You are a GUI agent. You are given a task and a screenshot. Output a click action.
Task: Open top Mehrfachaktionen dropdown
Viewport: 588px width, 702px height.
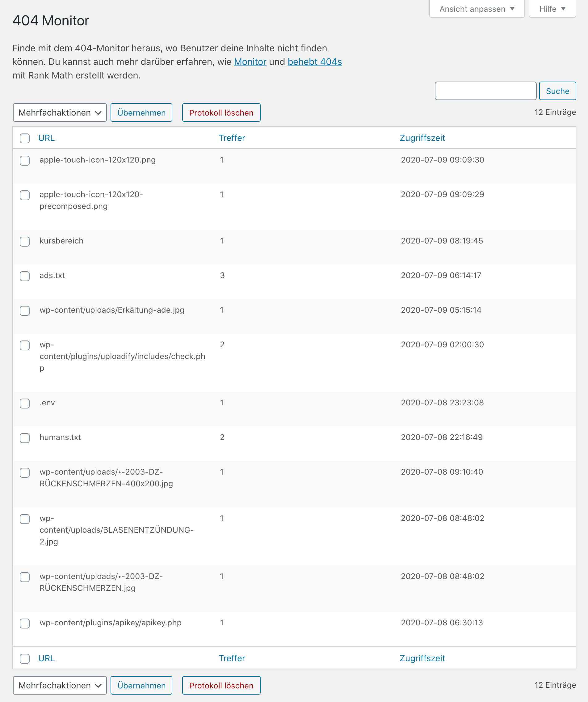[60, 113]
